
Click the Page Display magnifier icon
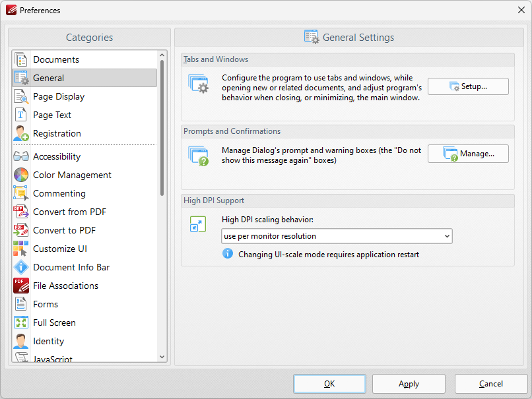point(21,96)
